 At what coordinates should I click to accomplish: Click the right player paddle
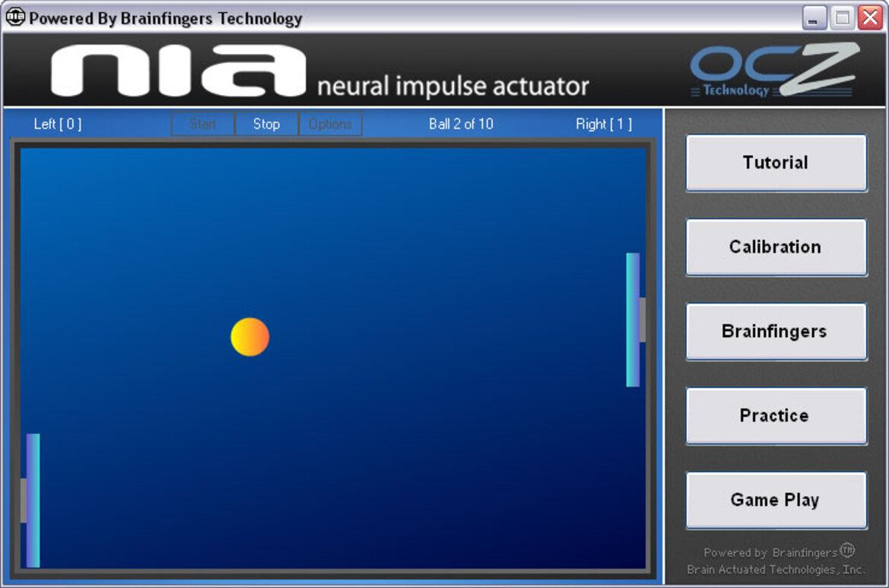[x=634, y=319]
